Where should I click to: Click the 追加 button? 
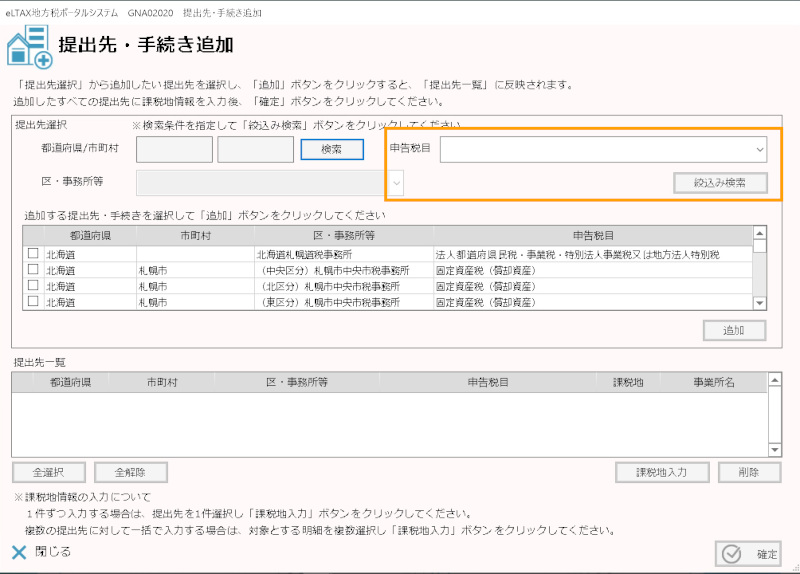(x=734, y=330)
